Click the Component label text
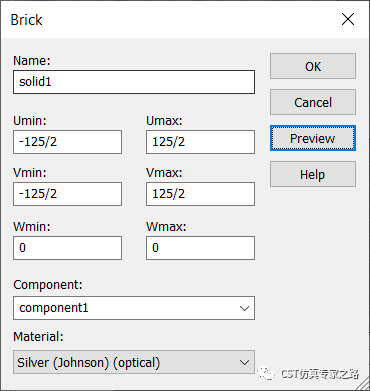The image size is (370, 391). tap(48, 285)
